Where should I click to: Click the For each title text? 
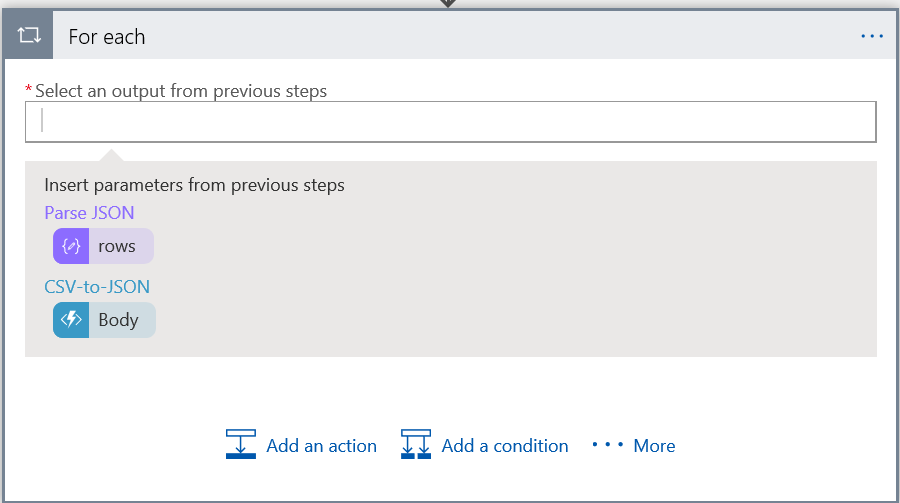tap(107, 37)
